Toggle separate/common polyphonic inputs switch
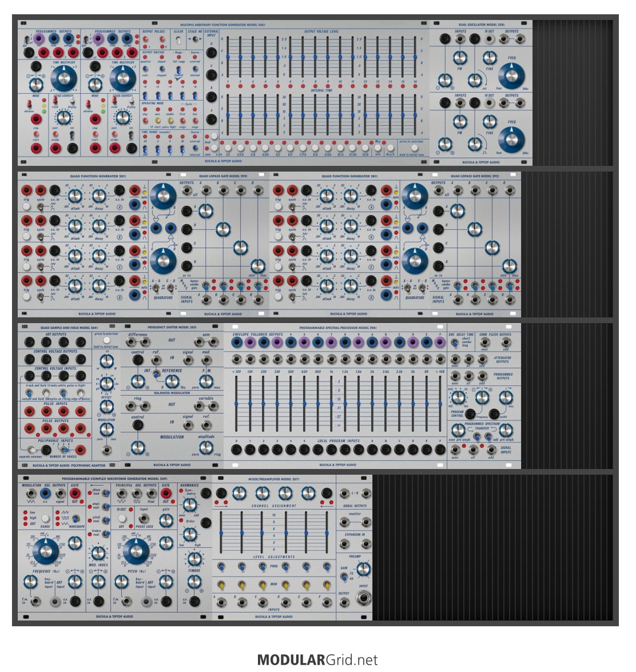The image size is (636, 672). tap(30, 450)
